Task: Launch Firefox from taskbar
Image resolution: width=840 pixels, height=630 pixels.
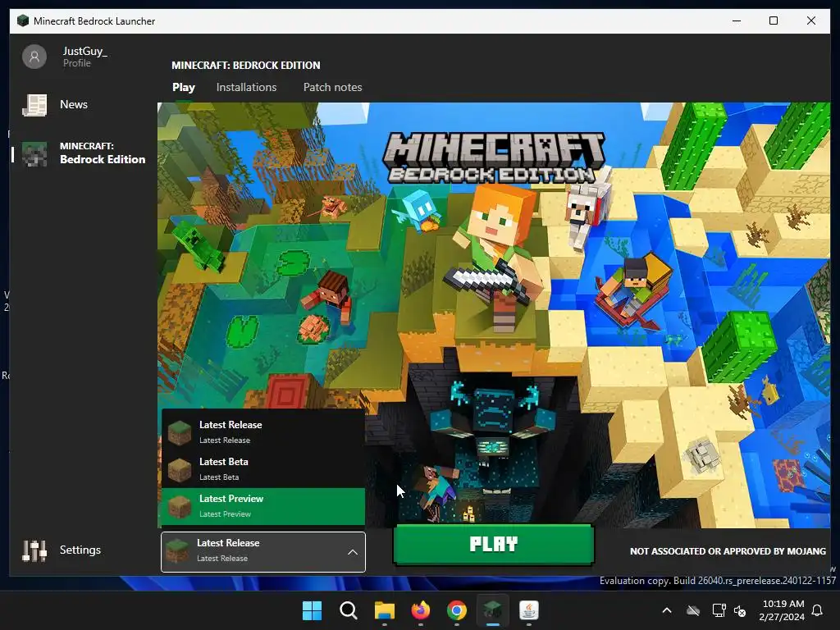Action: point(421,610)
